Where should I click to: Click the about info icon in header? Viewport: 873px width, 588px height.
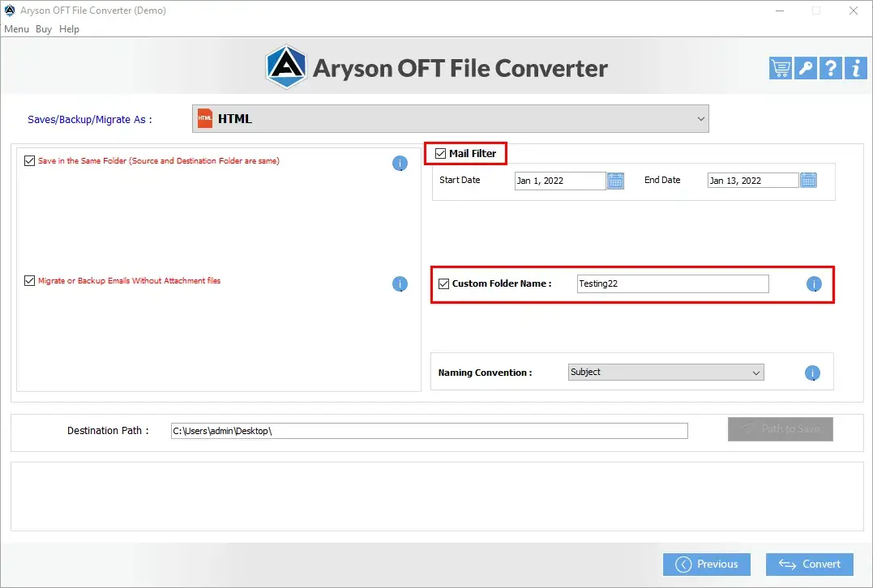click(856, 68)
